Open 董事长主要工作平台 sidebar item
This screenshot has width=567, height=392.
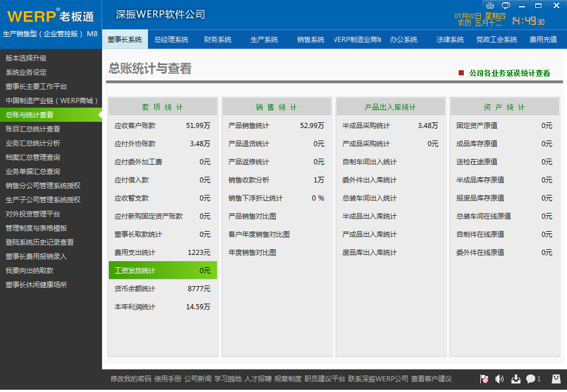click(x=51, y=86)
